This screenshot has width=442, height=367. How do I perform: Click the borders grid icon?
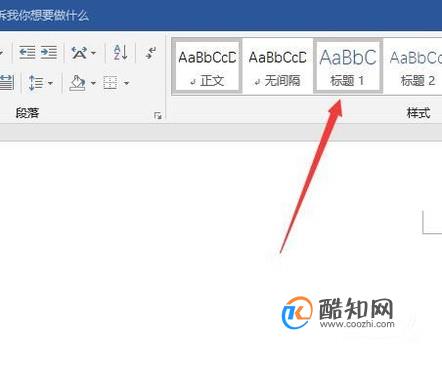(110, 83)
